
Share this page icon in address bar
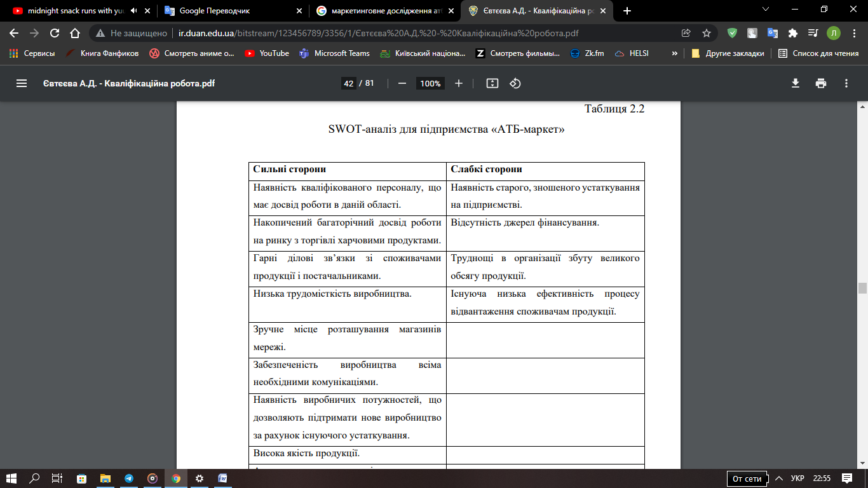[x=686, y=33]
